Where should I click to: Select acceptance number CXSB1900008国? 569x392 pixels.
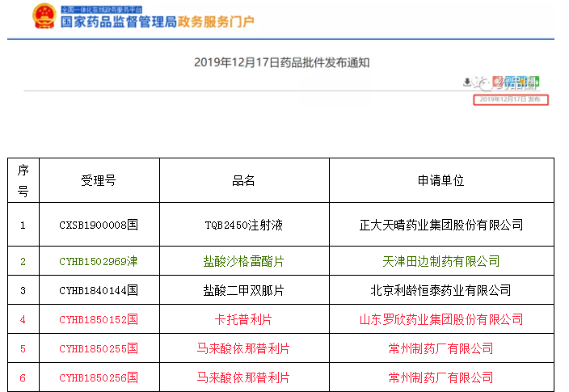99,225
